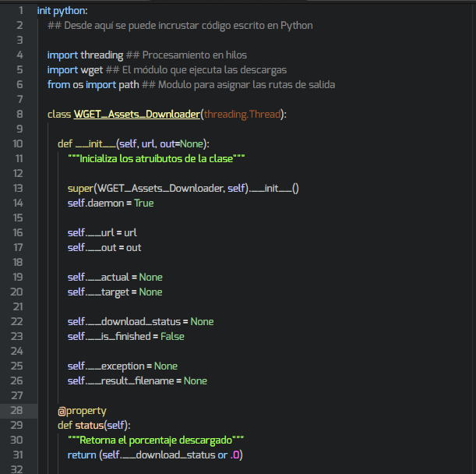Click line number 1 in the gutter
Image resolution: width=476 pixels, height=474 pixels.
click(20, 10)
